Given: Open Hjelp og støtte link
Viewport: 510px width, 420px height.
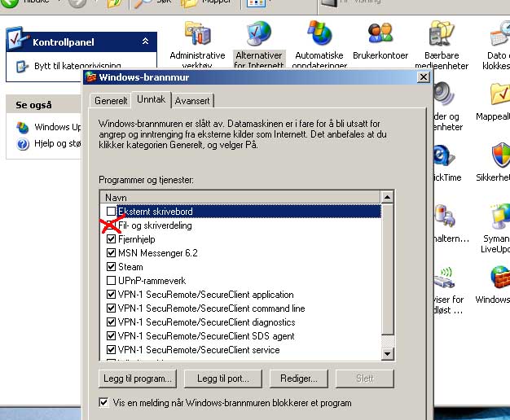Looking at the screenshot, I should pos(58,143).
